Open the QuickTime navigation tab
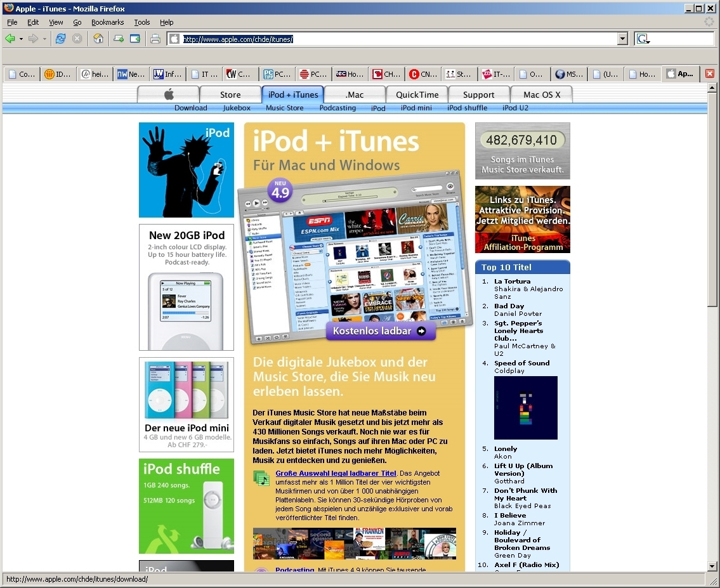The height and width of the screenshot is (588, 720). point(417,95)
